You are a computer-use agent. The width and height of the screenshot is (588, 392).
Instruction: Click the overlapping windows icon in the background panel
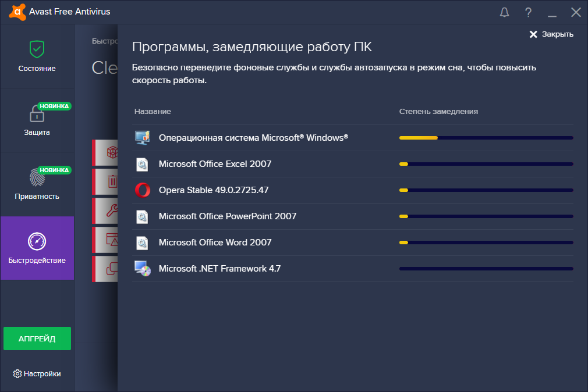112,269
